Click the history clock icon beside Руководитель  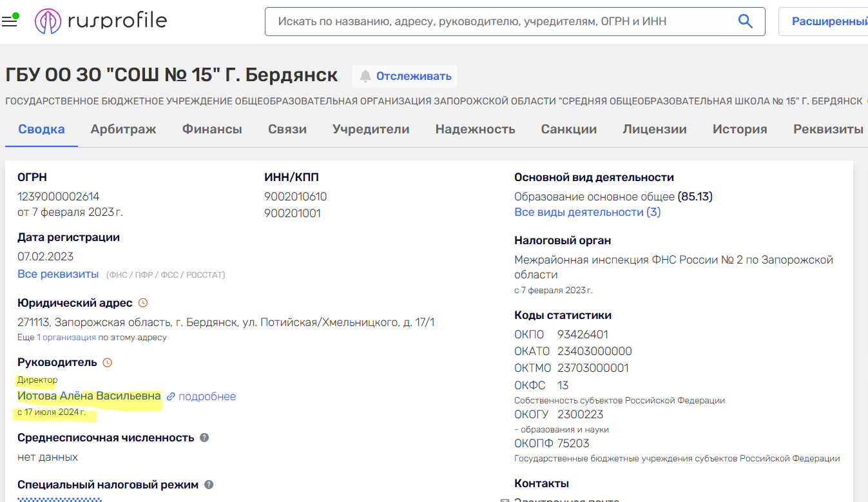[x=108, y=363]
